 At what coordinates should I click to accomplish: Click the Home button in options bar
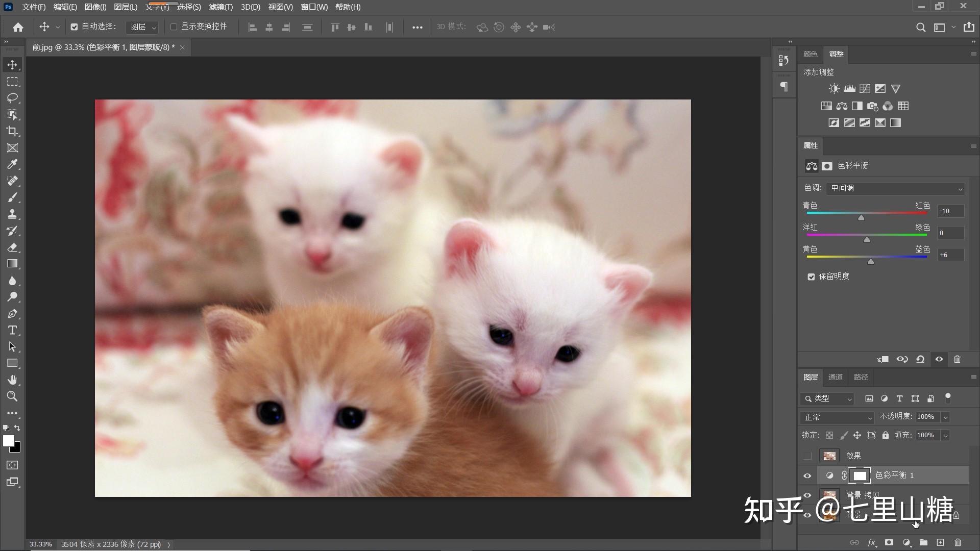[x=18, y=27]
